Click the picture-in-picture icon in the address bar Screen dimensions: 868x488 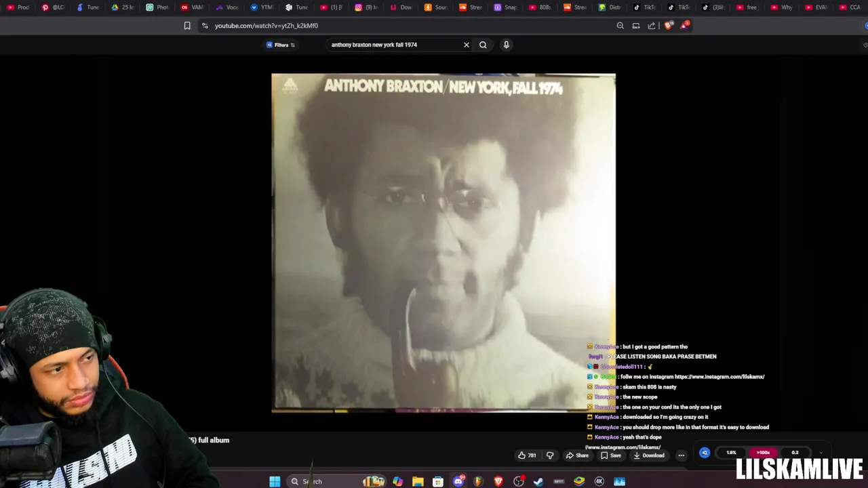(x=636, y=26)
